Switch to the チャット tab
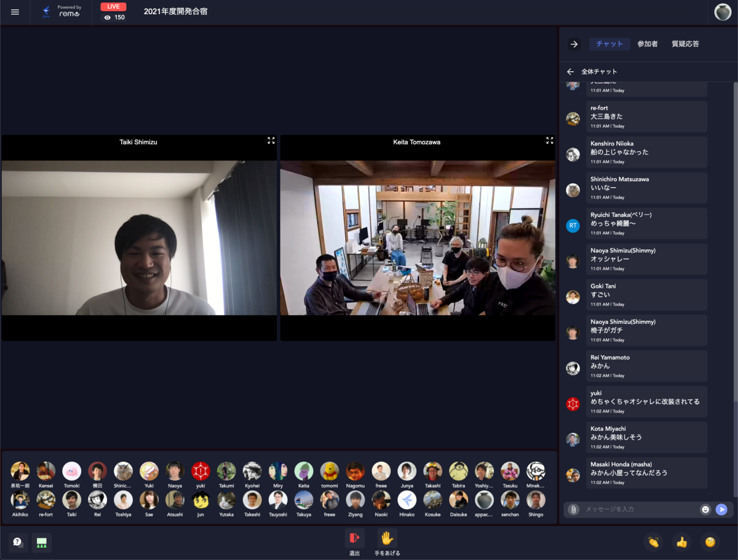The width and height of the screenshot is (738, 560). click(609, 44)
